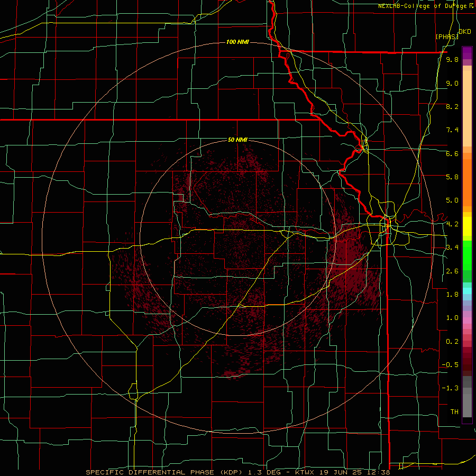Screen dimensions: 476x476
Task: Click the 50 NMI range ring label
Action: [237, 140]
